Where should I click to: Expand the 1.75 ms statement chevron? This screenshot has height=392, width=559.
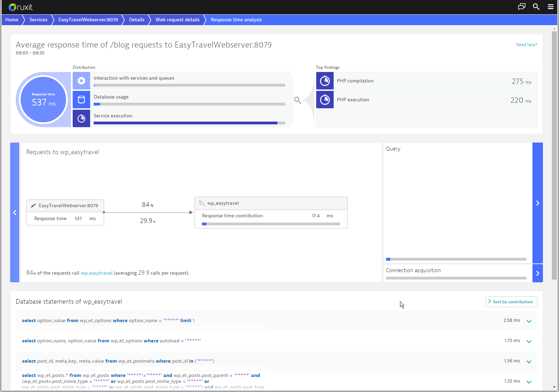coord(529,341)
